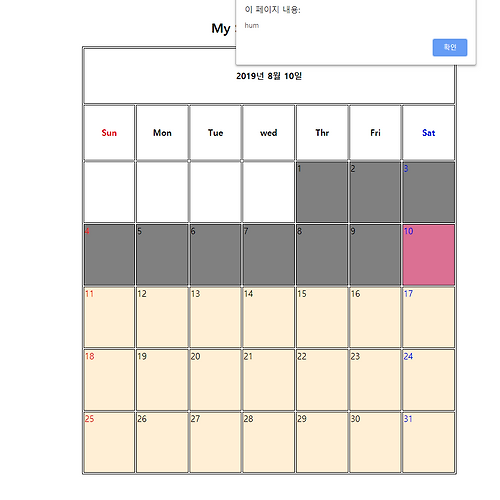
Task: Click the Sun column header
Action: point(109,133)
